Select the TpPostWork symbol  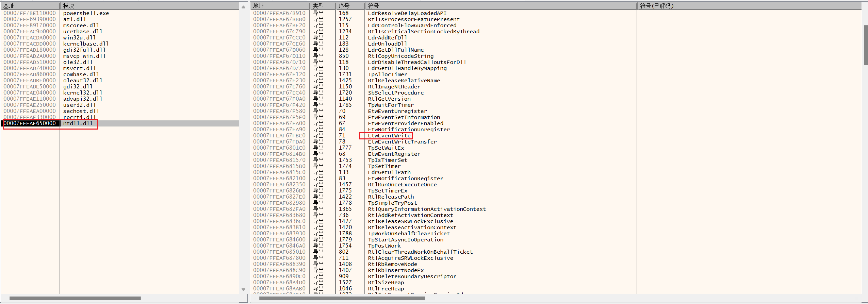tap(384, 246)
